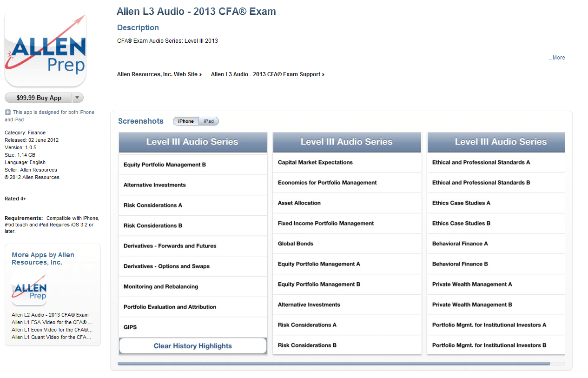Click Derivatives - Forwards and Futures row
Screen dimensions: 588x378
click(x=193, y=246)
